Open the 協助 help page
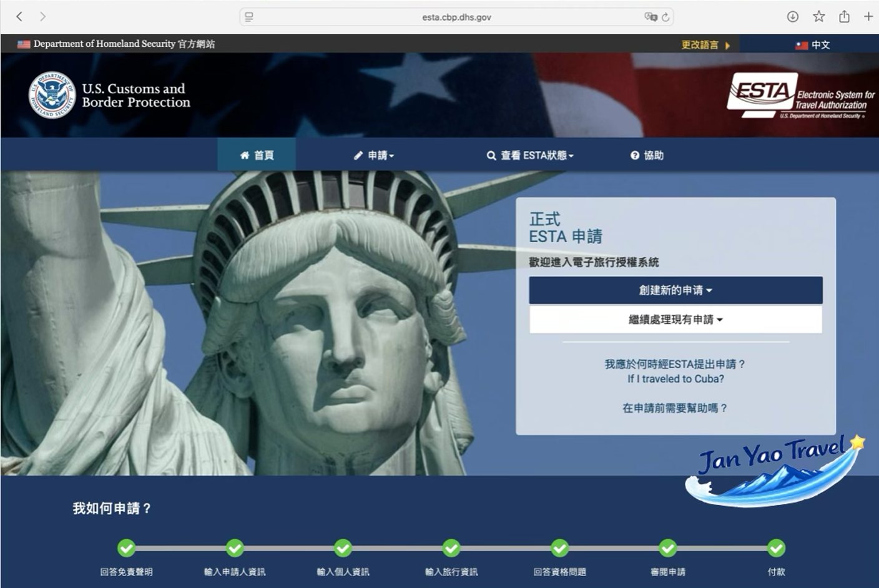This screenshot has height=588, width=879. (x=647, y=155)
